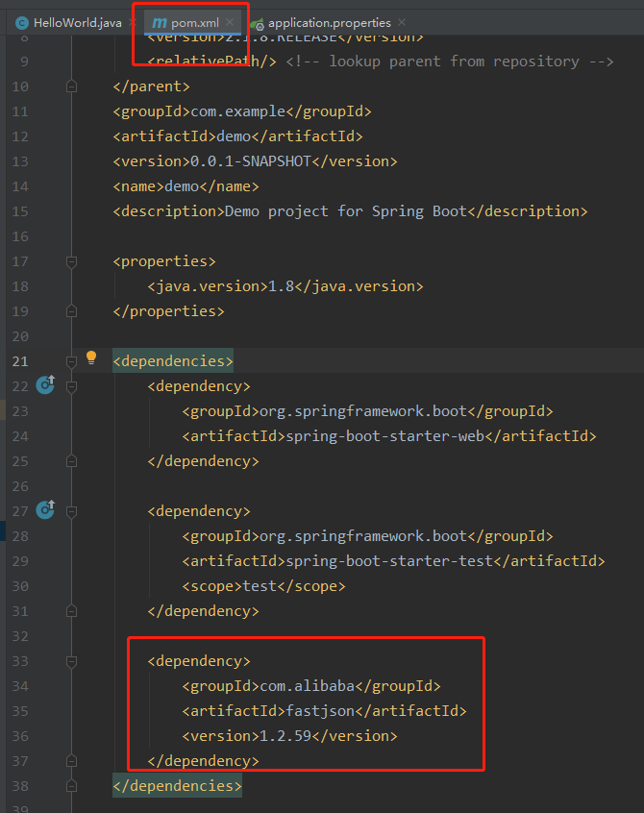The image size is (644, 813).
Task: Click the com.alibaba groupId text
Action: click(x=307, y=686)
